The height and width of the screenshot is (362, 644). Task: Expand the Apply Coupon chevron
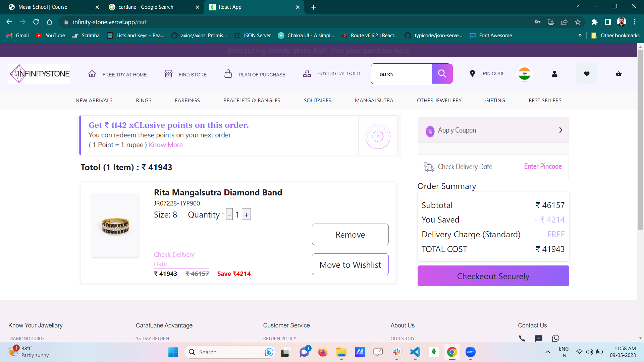point(560,130)
